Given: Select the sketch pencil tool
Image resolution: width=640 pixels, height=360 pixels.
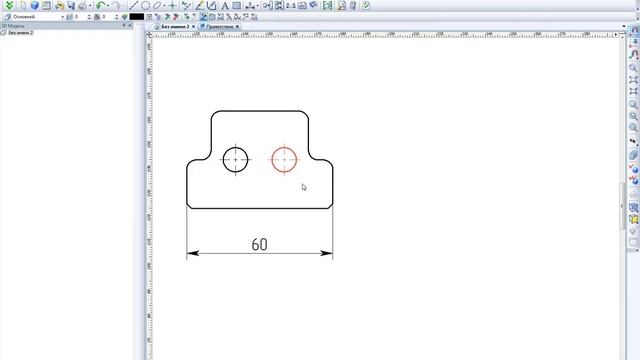Looking at the screenshot, I should tap(199, 6).
